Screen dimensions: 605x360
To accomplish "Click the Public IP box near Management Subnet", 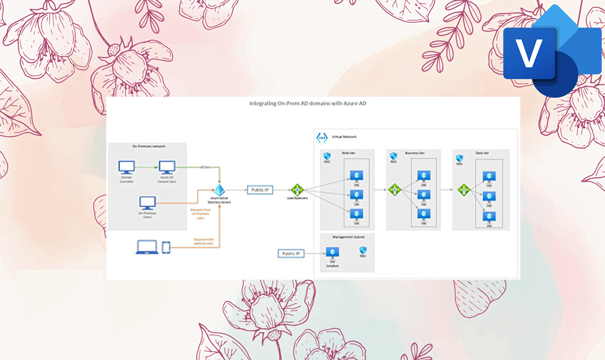I will (291, 254).
